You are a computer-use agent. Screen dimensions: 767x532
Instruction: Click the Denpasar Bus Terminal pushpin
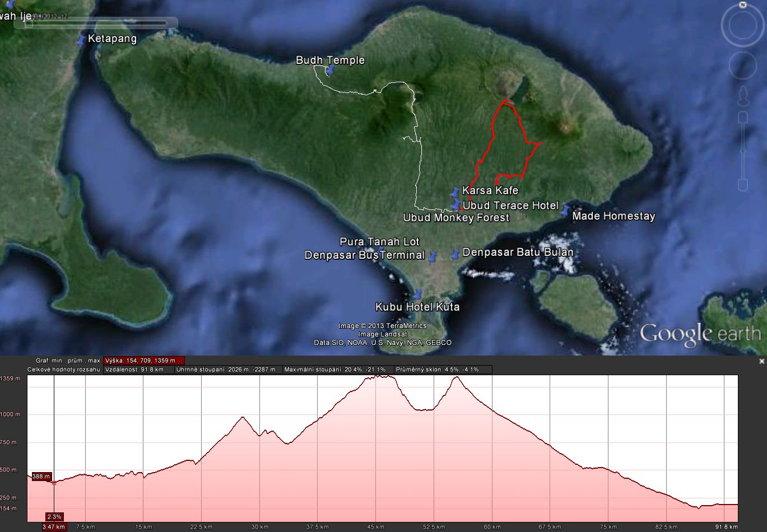[433, 257]
